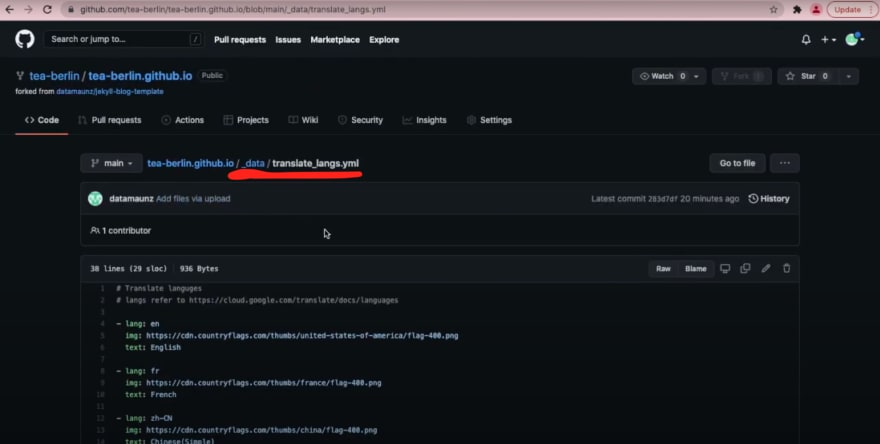The image size is (880, 444).
Task: Open the main branch selector dropdown
Action: click(x=112, y=163)
